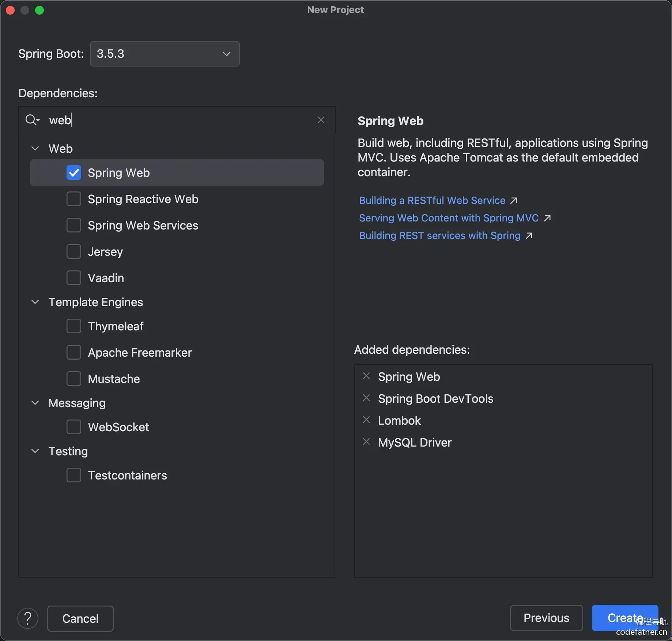Collapse the Template Engines category chevron

click(x=35, y=302)
